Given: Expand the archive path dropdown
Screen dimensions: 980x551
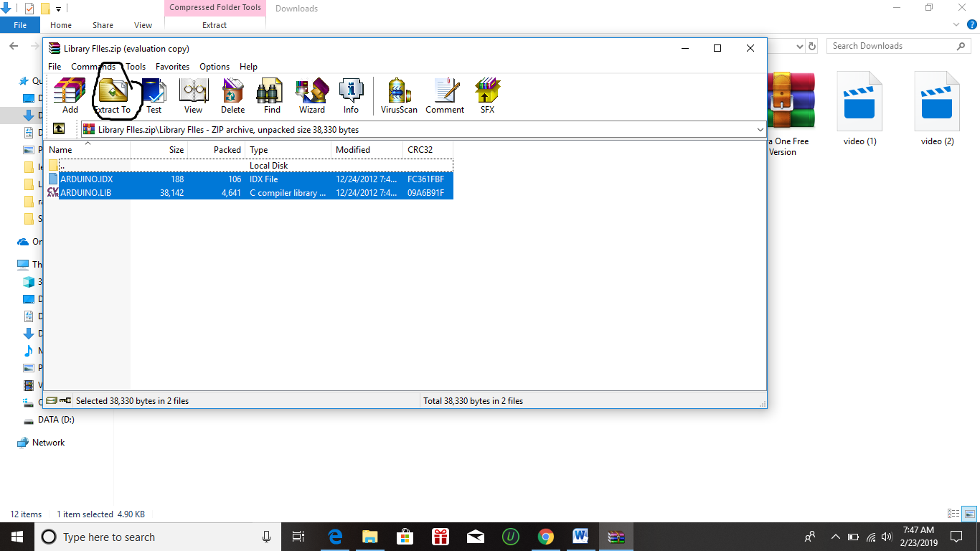Looking at the screenshot, I should (760, 130).
